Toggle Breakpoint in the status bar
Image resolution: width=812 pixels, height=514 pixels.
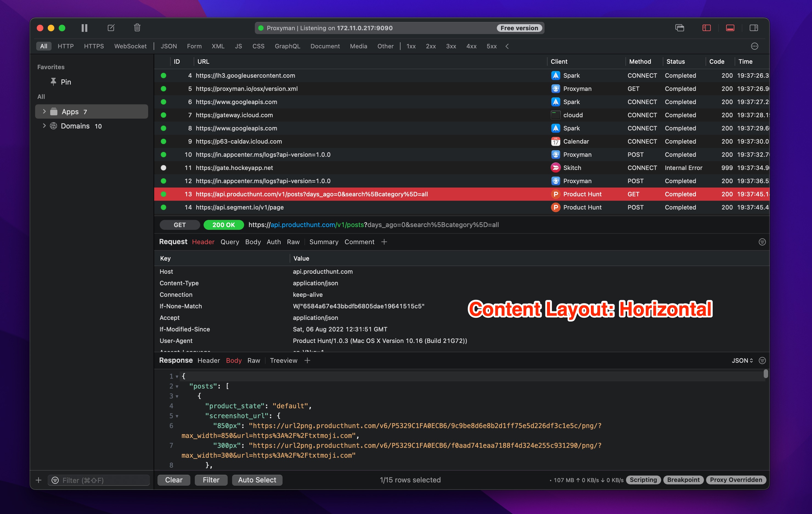coord(683,480)
